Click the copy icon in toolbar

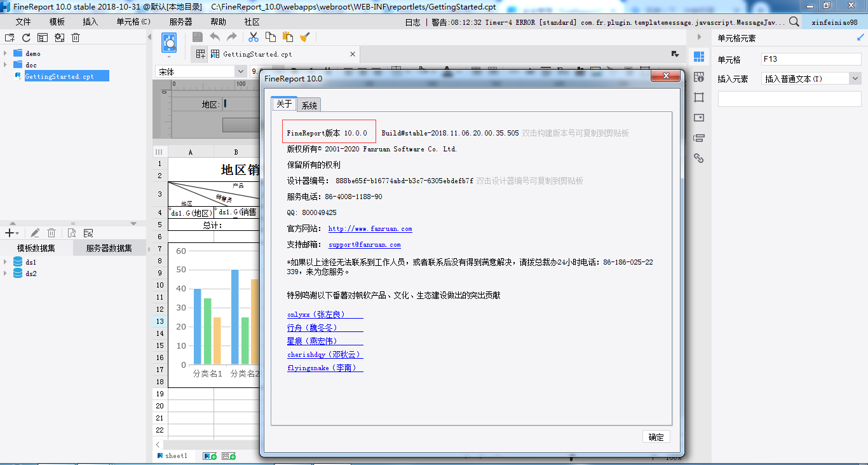coord(271,37)
